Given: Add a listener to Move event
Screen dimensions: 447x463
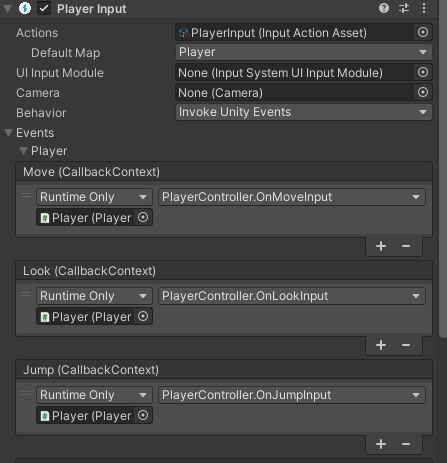Looking at the screenshot, I should [381, 246].
